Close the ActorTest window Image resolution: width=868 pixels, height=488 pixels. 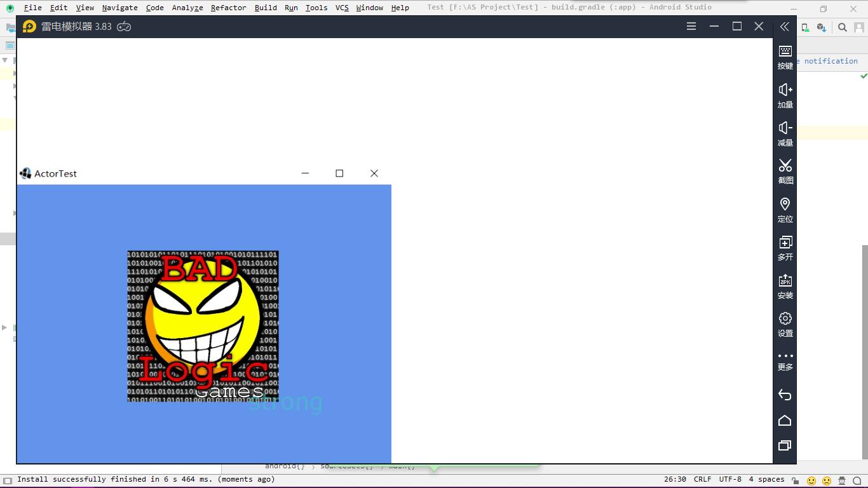point(374,173)
